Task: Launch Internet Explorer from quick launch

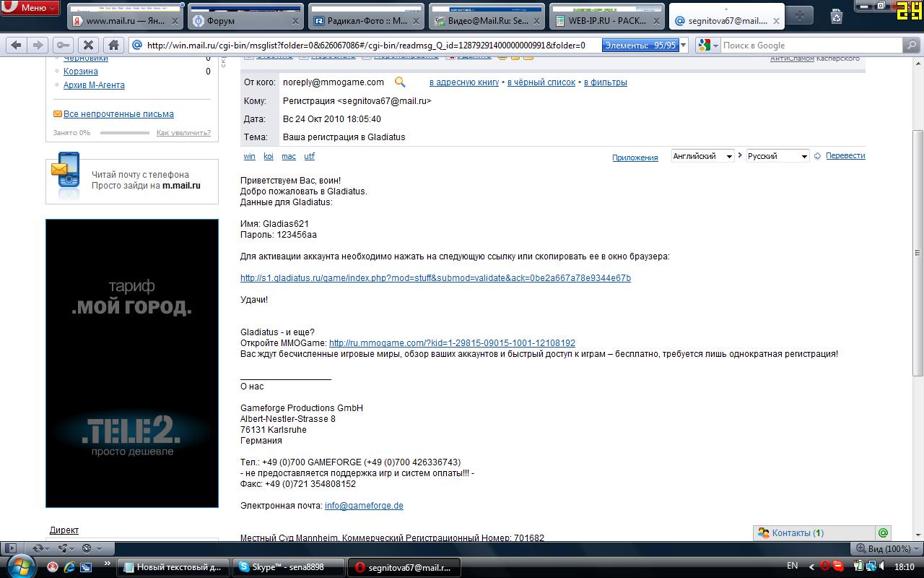Action: (69, 567)
